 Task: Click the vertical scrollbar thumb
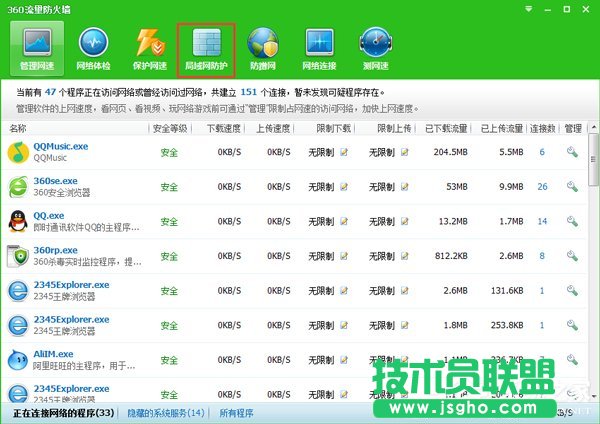593,159
